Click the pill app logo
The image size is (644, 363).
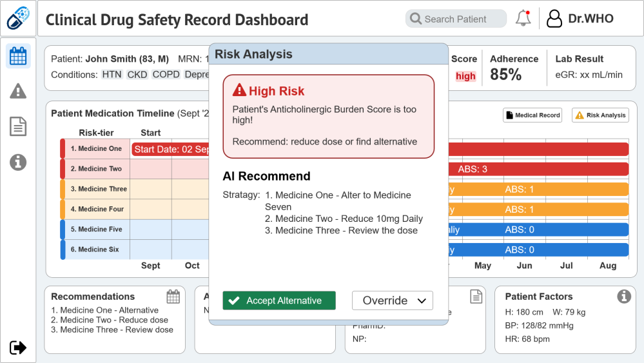click(x=18, y=18)
